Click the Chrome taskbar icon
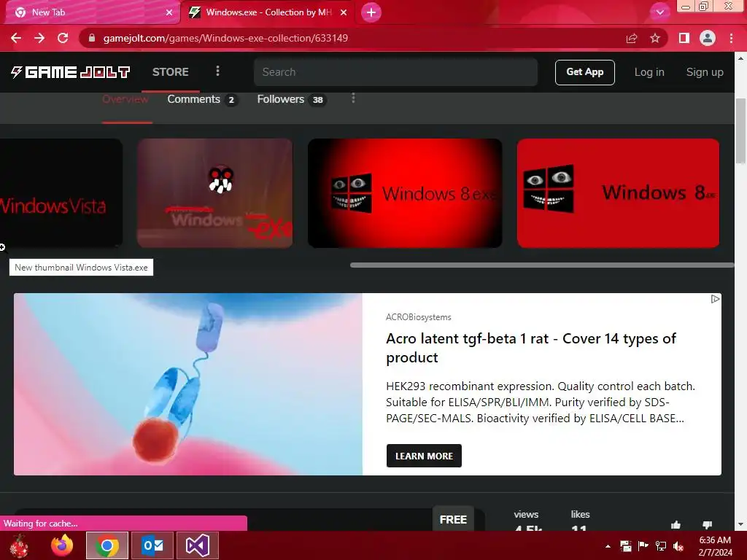This screenshot has height=560, width=747. click(x=107, y=545)
